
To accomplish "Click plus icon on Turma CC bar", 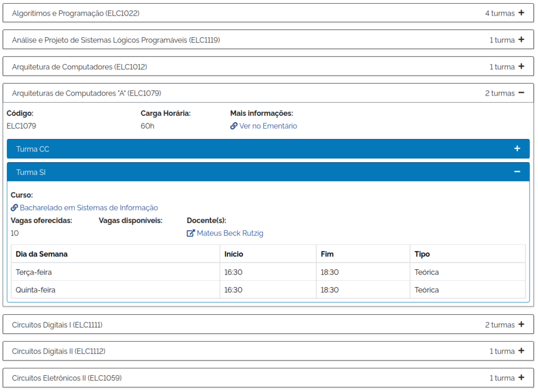I will pyautogui.click(x=517, y=149).
